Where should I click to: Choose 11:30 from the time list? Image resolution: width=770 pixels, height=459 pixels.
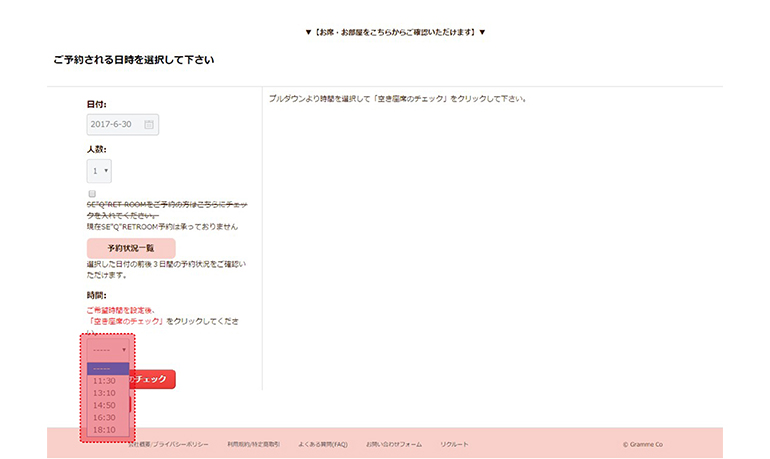[105, 381]
